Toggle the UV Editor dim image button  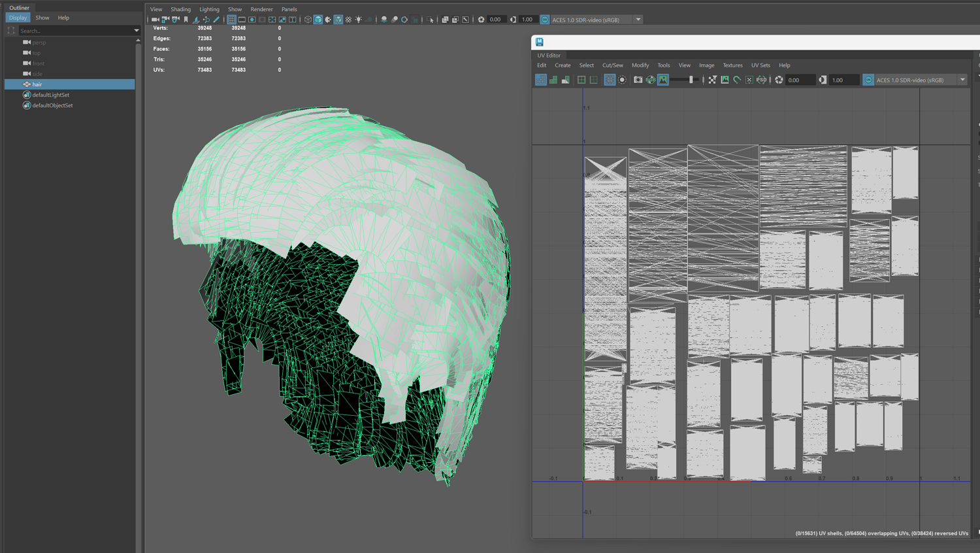click(x=663, y=80)
